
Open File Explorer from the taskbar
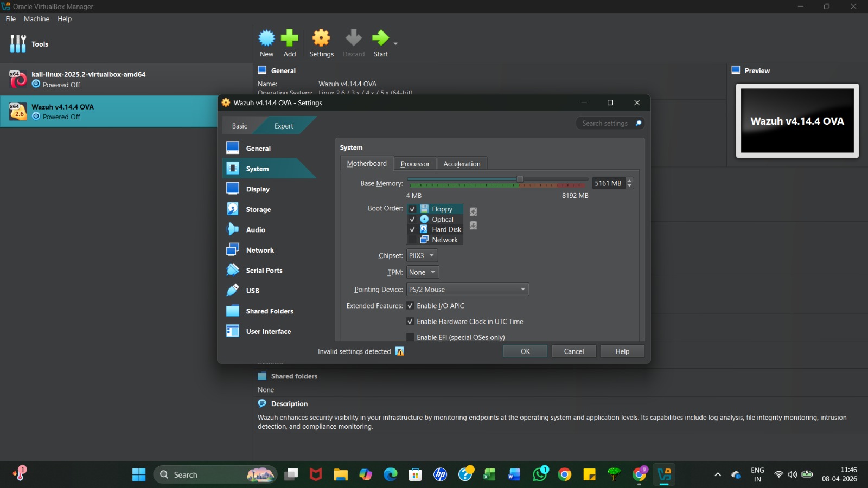pos(341,474)
